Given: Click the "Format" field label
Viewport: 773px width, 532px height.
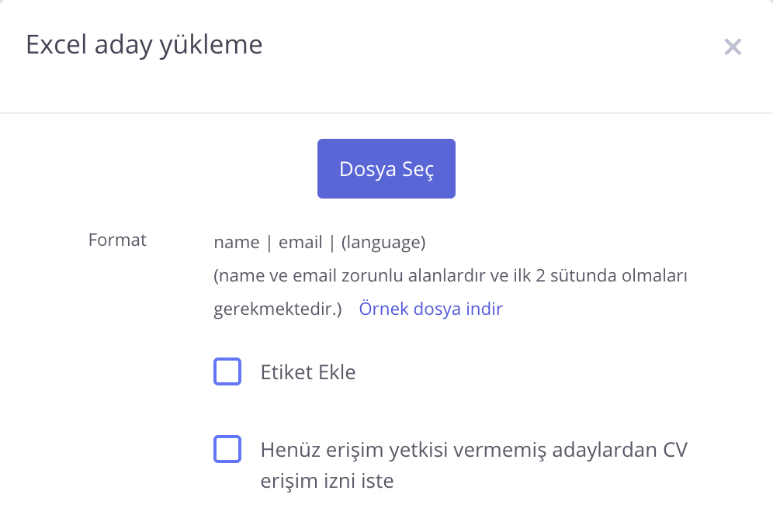Looking at the screenshot, I should click(x=117, y=240).
